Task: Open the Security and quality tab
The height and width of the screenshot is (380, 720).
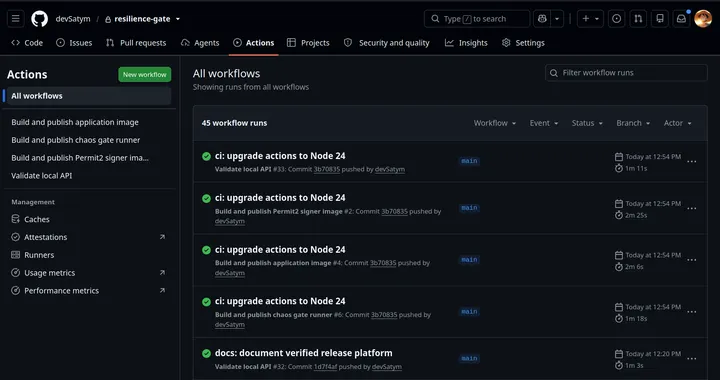Action: tap(387, 43)
